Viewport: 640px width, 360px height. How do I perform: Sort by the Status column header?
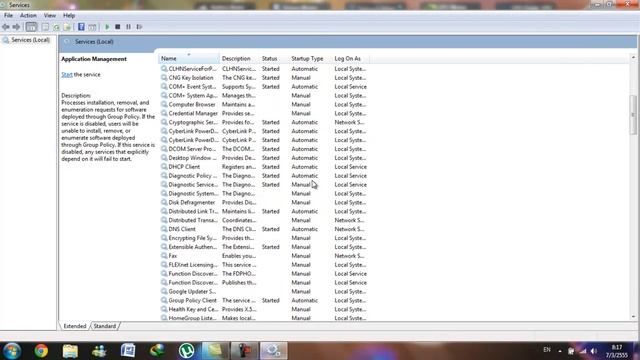click(274, 59)
